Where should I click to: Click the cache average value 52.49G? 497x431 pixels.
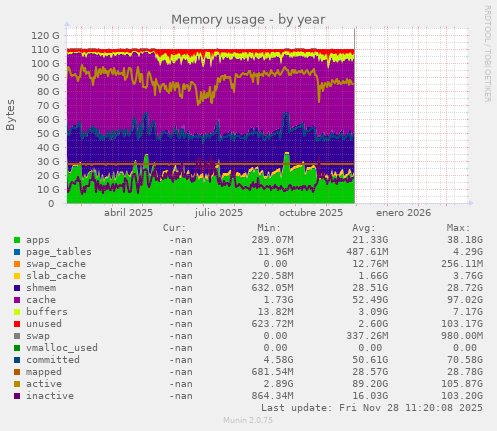point(370,300)
